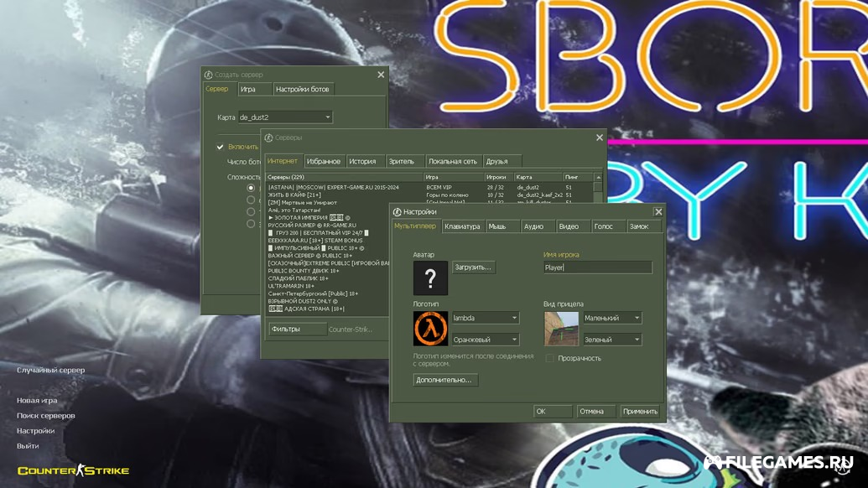Open the Настройки ботов tab
Viewport: 868px width, 488px height.
302,89
